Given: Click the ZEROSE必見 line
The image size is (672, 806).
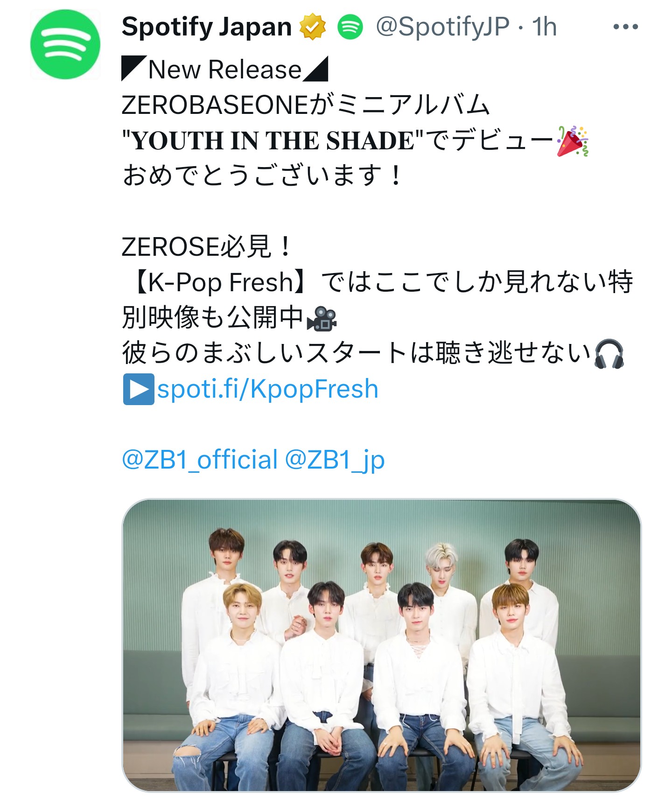Looking at the screenshot, I should (206, 247).
